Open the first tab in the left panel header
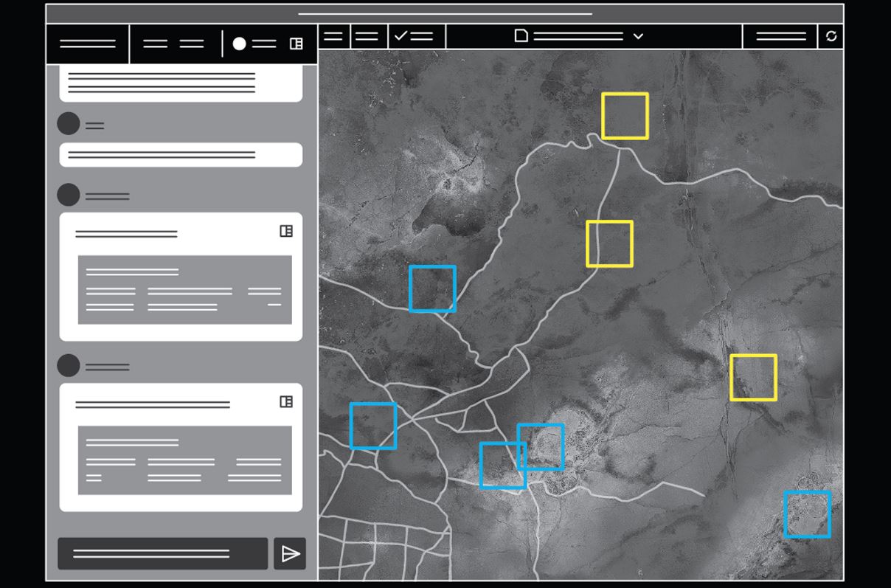Viewport: 891px width, 588px height. point(88,44)
